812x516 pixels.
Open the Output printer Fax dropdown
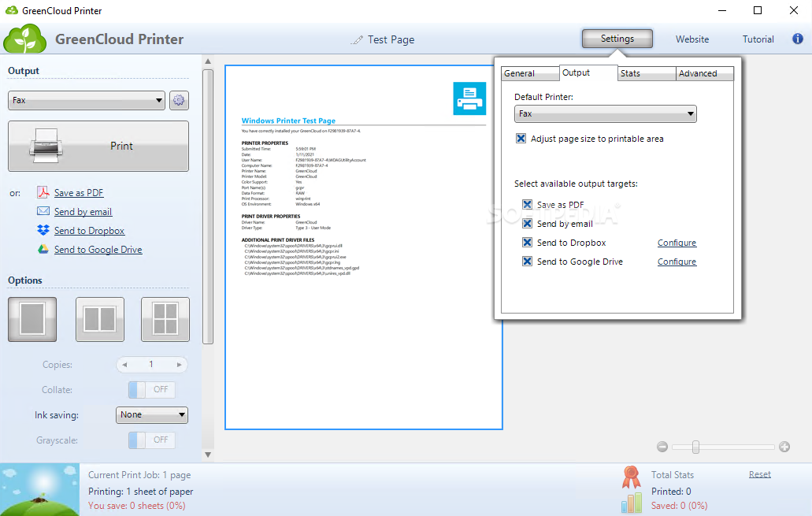coord(87,100)
